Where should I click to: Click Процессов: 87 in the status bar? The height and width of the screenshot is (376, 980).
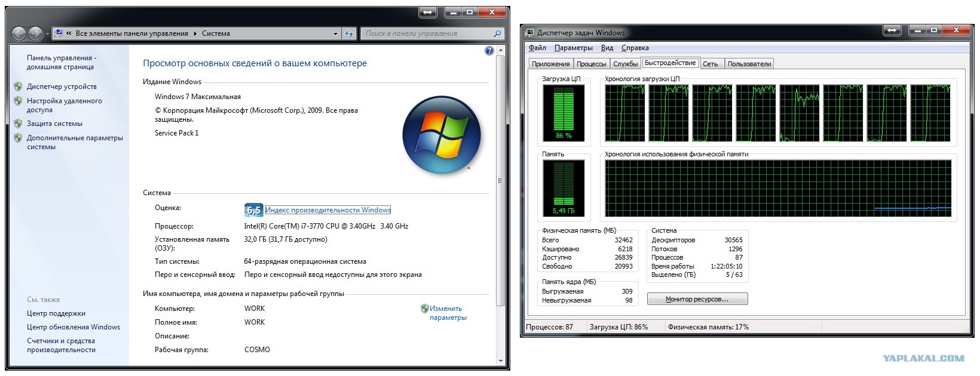549,327
